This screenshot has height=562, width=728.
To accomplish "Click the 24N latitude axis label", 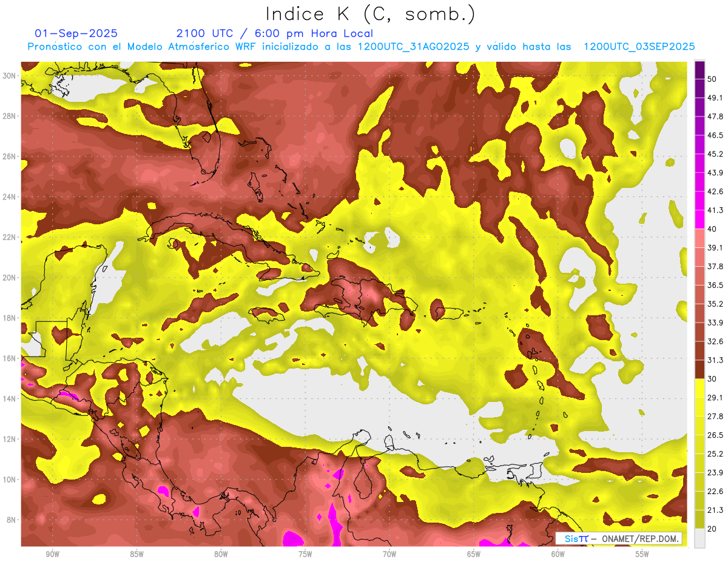I will tap(9, 196).
